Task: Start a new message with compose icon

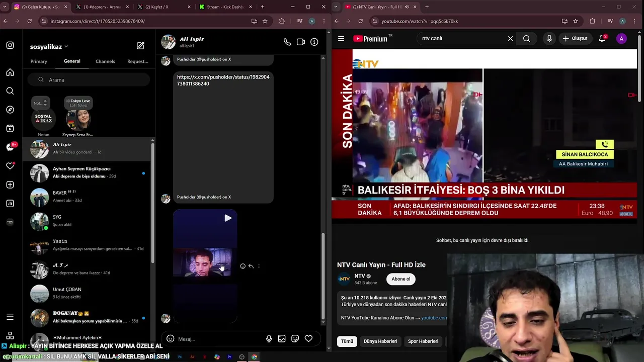Action: (140, 46)
